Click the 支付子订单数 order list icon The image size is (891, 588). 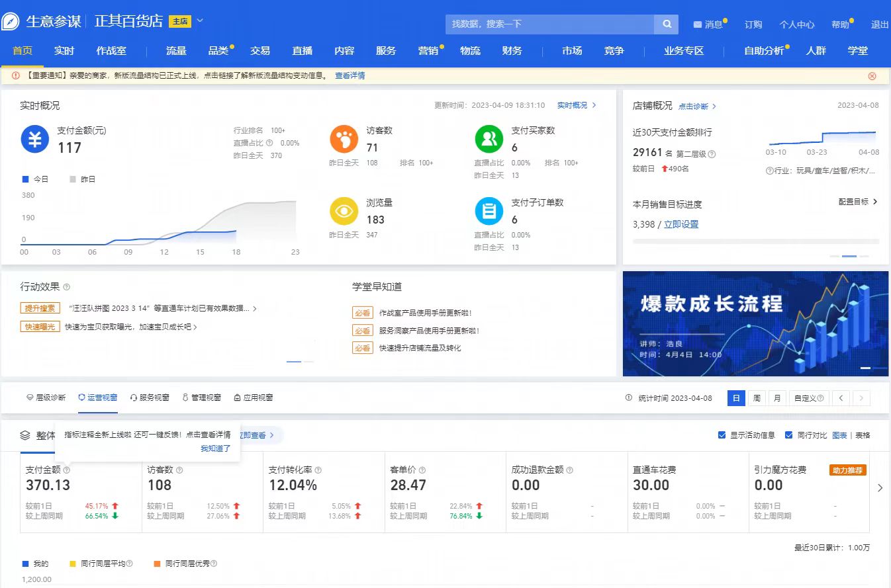tap(488, 212)
